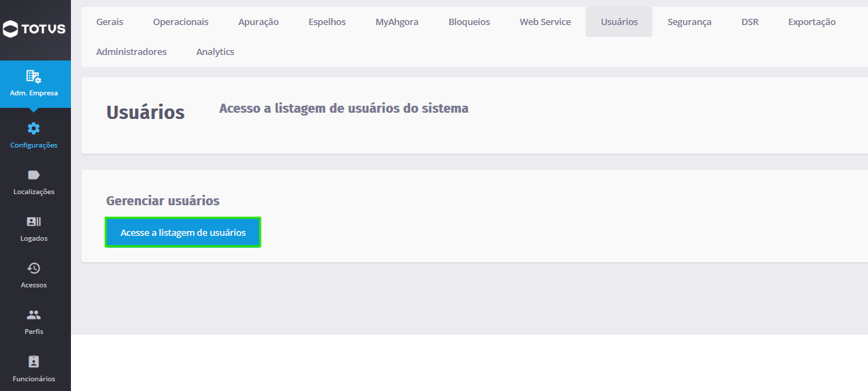Image resolution: width=868 pixels, height=391 pixels.
Task: Switch to the MyAhgora tab
Action: 397,22
